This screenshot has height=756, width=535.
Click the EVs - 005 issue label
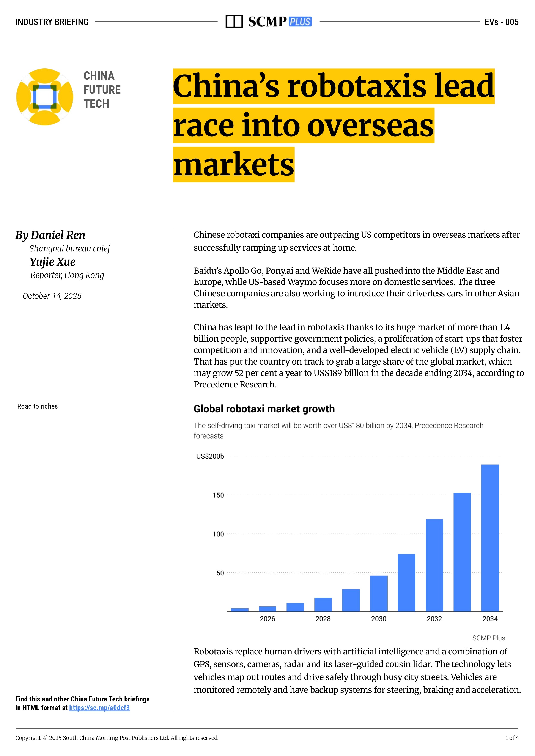coord(501,22)
